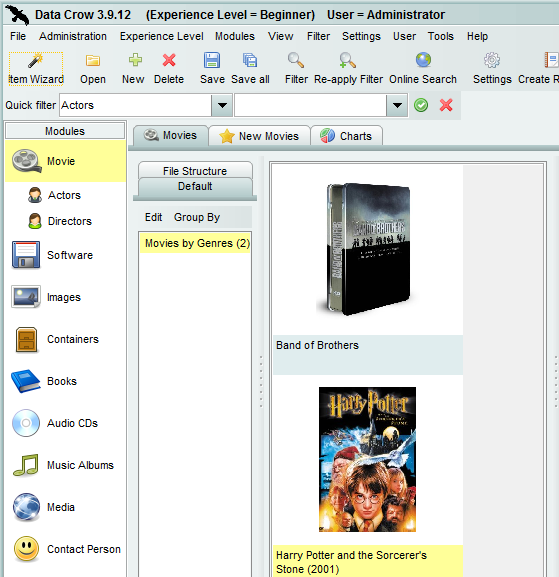Launch the Item Wizard tool
Screen dimensions: 559x577
click(x=36, y=69)
